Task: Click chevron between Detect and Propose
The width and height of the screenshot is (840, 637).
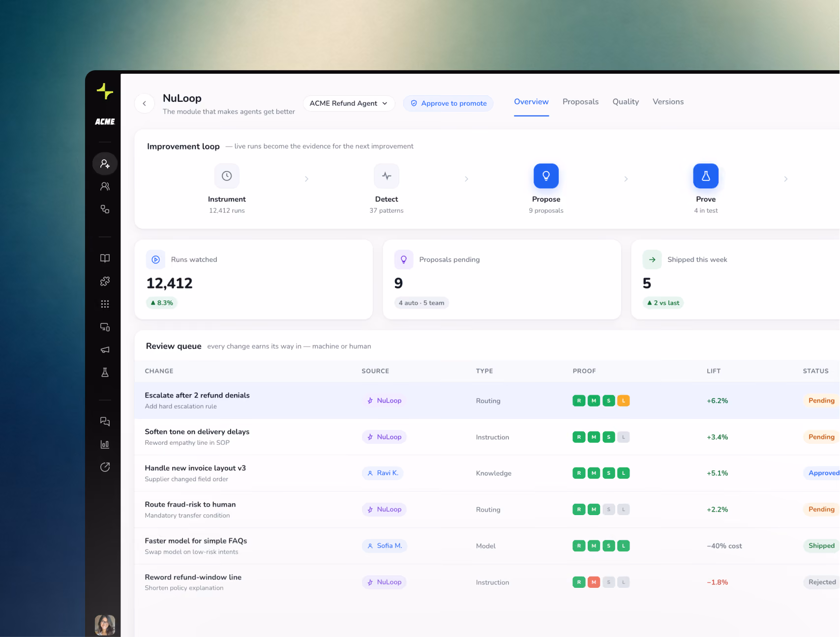Action: 466,179
